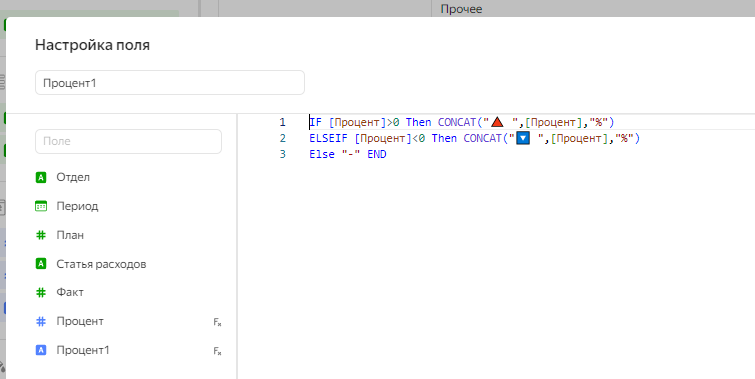Click the string icon beside 'Статья расходов'
The image size is (755, 379).
(41, 264)
